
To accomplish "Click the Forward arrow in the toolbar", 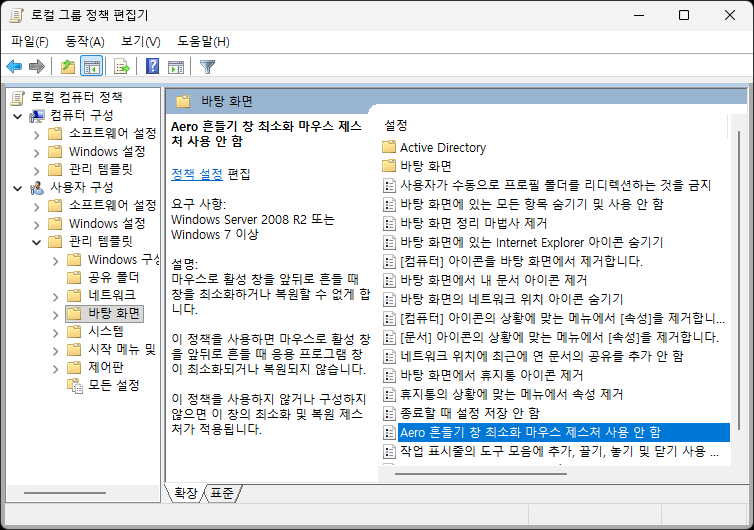I will 37,67.
